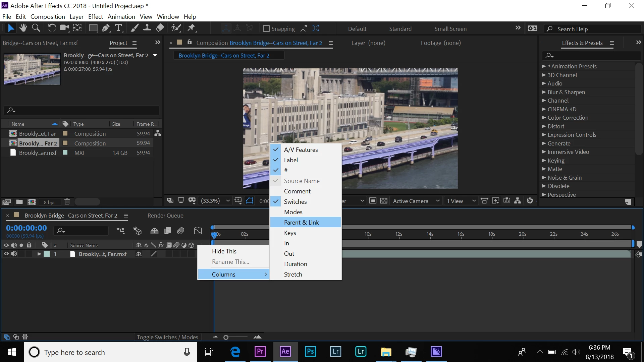Image resolution: width=644 pixels, height=362 pixels.
Task: Hide layer 1 with eye toggle
Action: [6, 254]
